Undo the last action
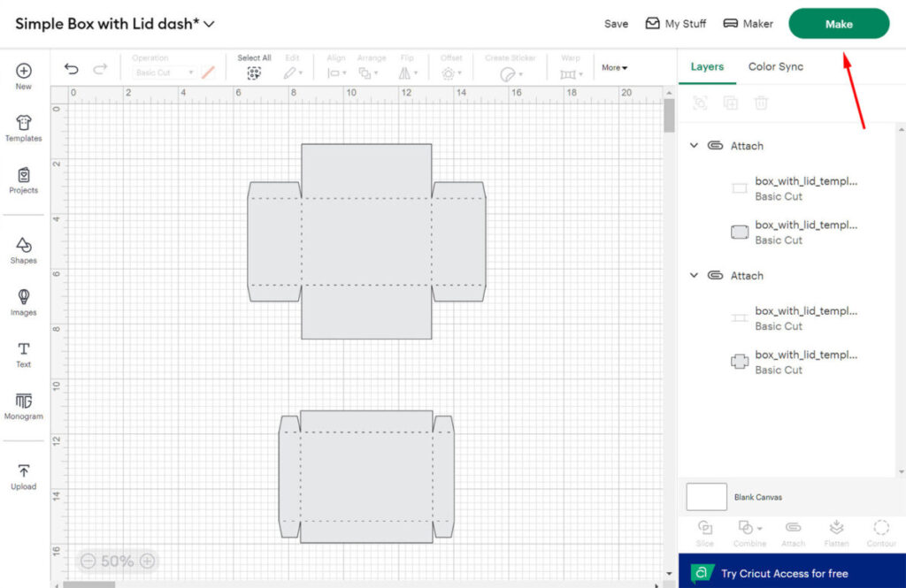The width and height of the screenshot is (906, 588). tap(72, 69)
